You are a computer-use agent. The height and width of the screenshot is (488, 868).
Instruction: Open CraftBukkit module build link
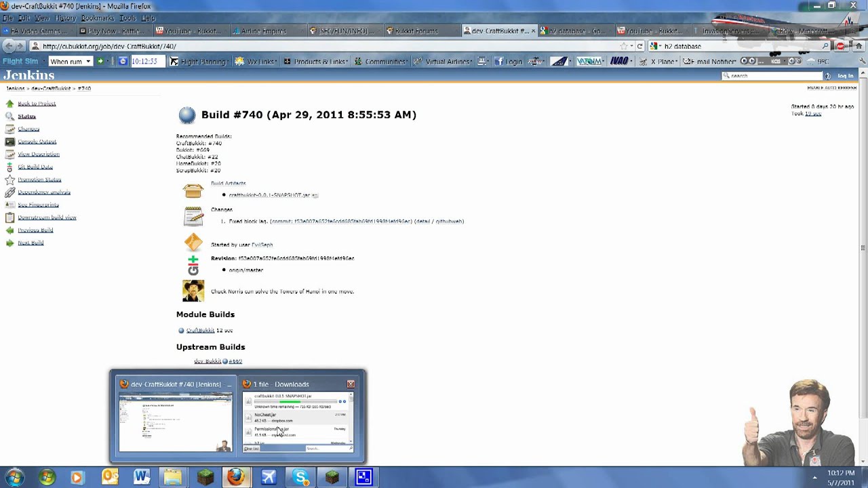tap(200, 331)
